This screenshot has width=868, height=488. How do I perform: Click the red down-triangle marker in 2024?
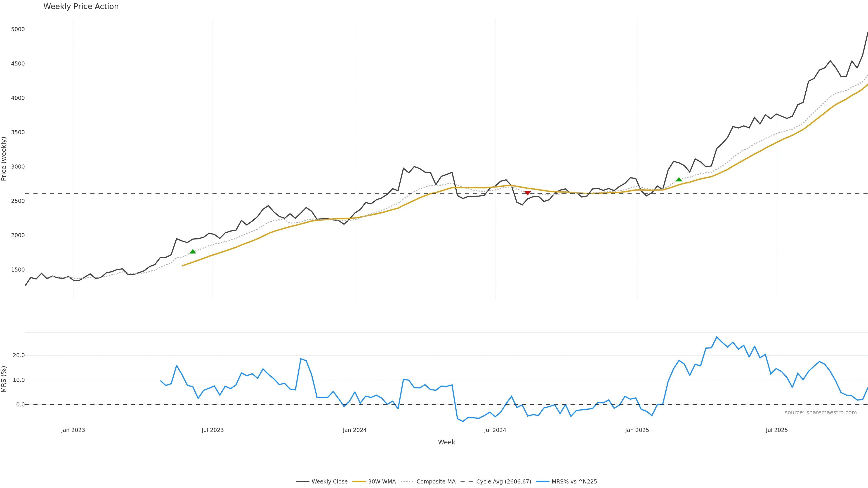[x=528, y=193]
